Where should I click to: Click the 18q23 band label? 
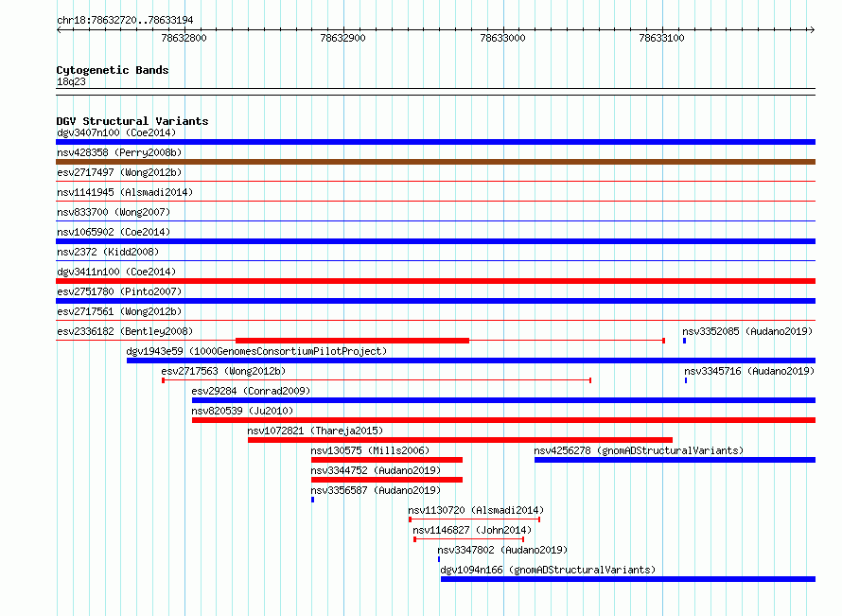tap(71, 81)
